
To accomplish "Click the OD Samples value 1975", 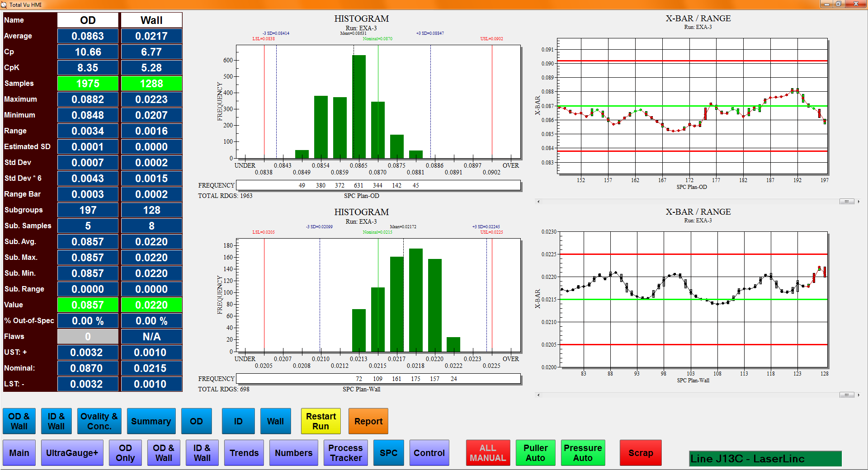I will [x=88, y=84].
